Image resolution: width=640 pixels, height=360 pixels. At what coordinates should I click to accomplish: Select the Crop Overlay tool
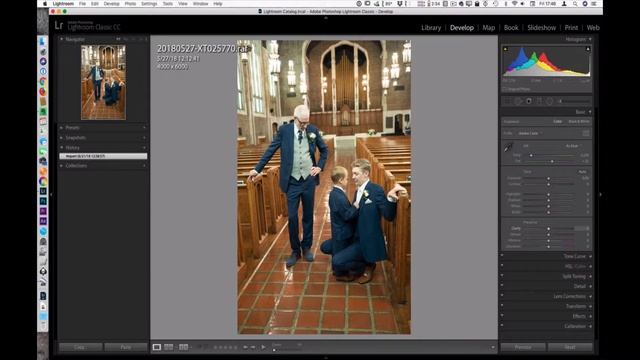pyautogui.click(x=507, y=101)
